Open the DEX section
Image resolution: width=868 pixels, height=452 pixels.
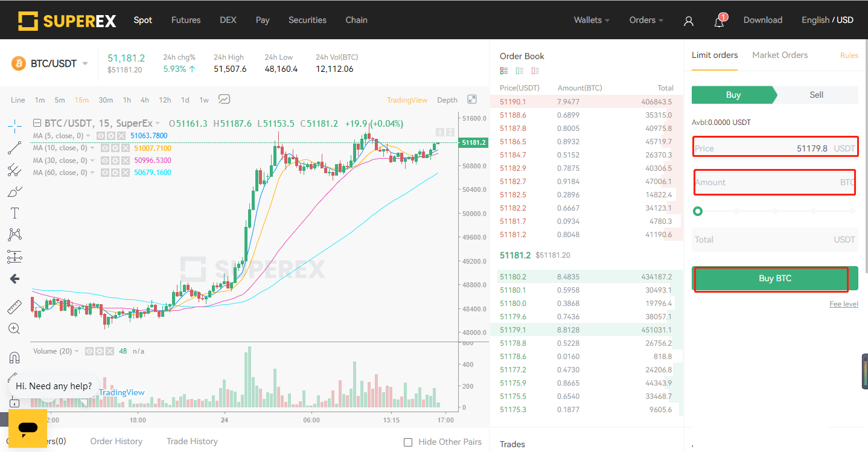pos(228,20)
